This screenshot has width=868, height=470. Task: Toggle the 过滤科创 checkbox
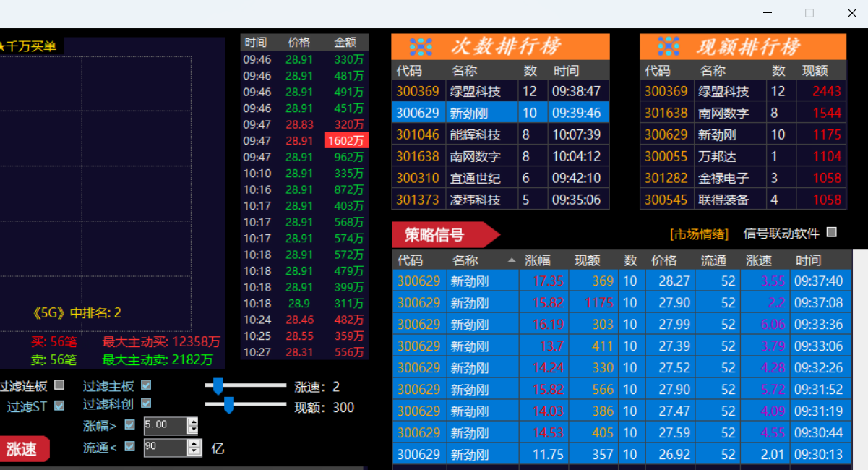(147, 406)
